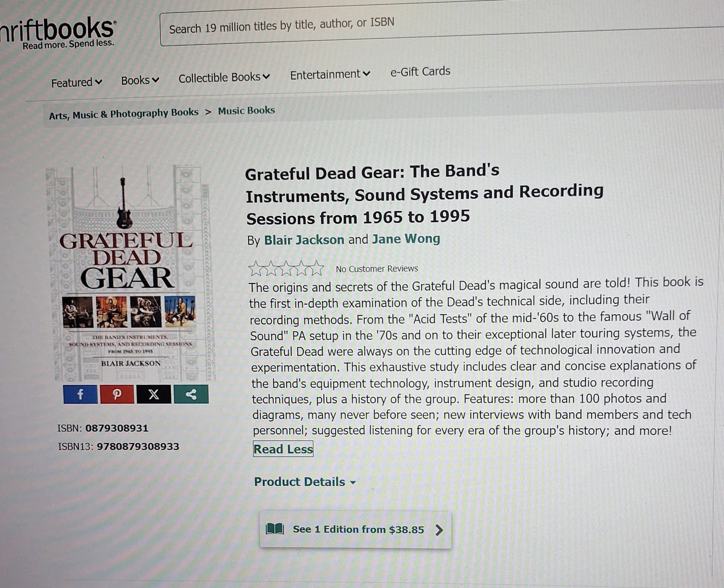Viewport: 724px width, 588px height.
Task: Open the Entertainment dropdown
Action: coord(330,74)
